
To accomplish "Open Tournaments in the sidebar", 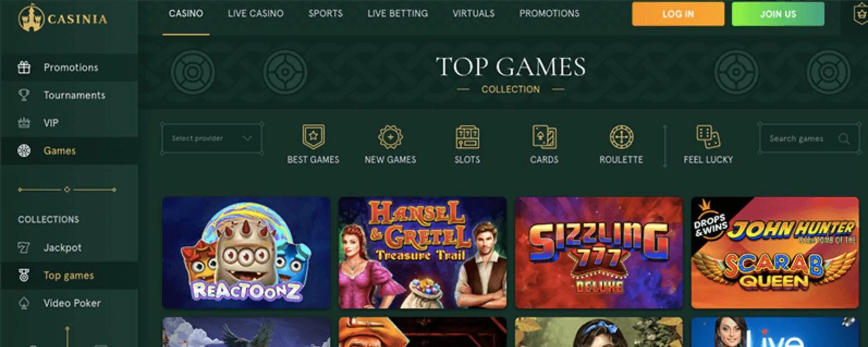I will pyautogui.click(x=69, y=95).
